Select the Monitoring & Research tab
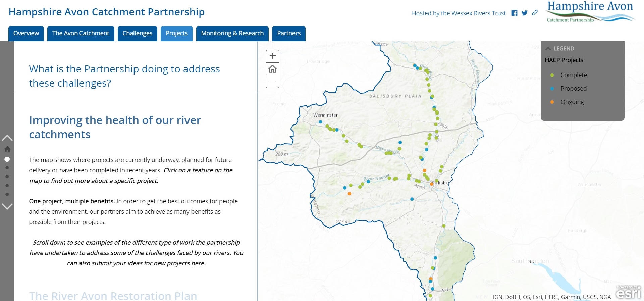644x301 pixels. pyautogui.click(x=232, y=33)
